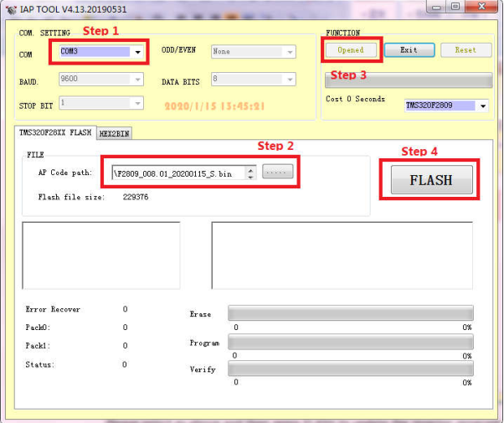Click the Verify progress bar
The image size is (504, 423).
click(351, 369)
